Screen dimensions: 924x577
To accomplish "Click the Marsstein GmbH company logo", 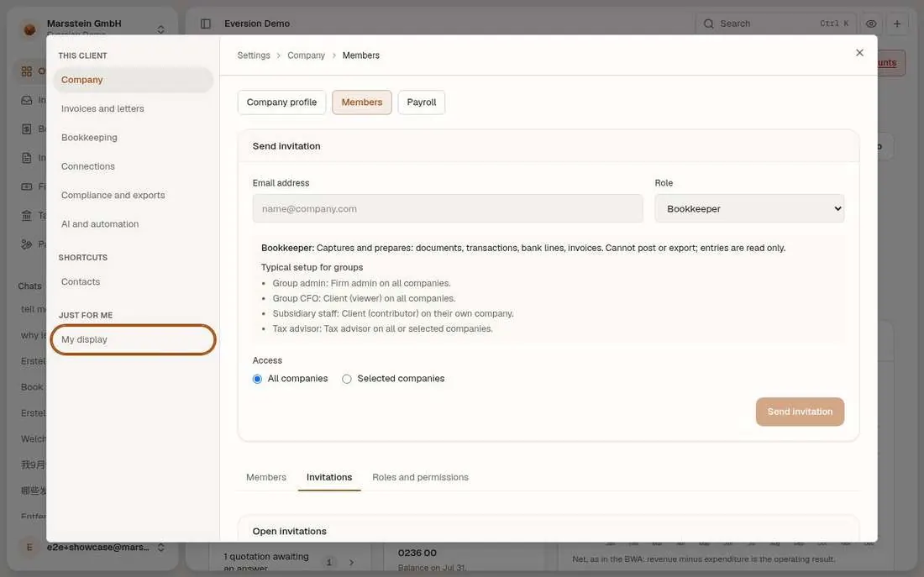I will (x=29, y=29).
